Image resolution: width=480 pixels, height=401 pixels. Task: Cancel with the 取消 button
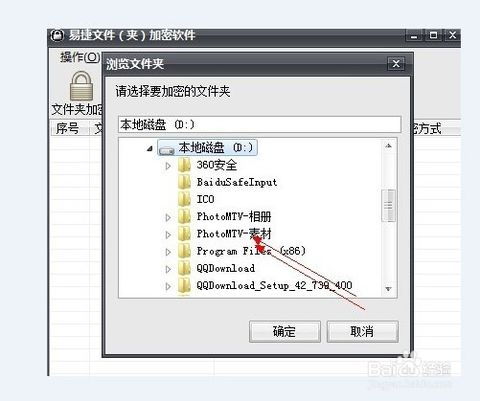coord(362,331)
